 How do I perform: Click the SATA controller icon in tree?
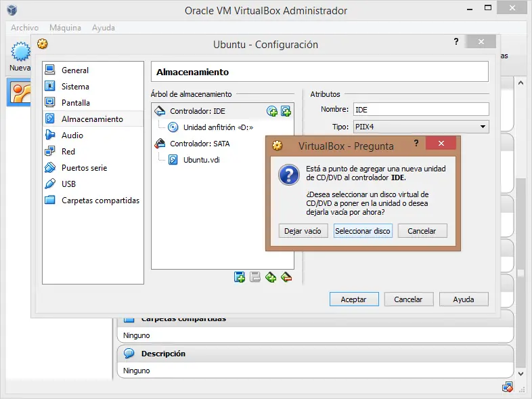(x=160, y=144)
